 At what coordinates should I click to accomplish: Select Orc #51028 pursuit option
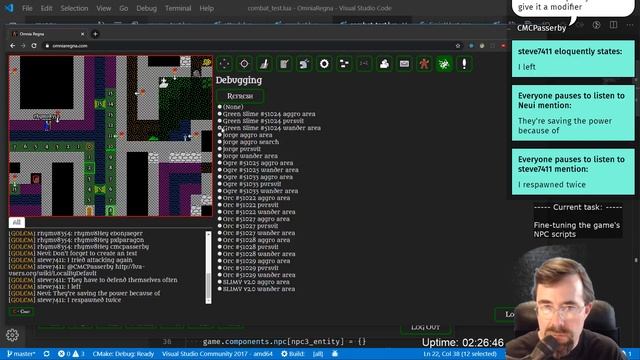pos(248,247)
